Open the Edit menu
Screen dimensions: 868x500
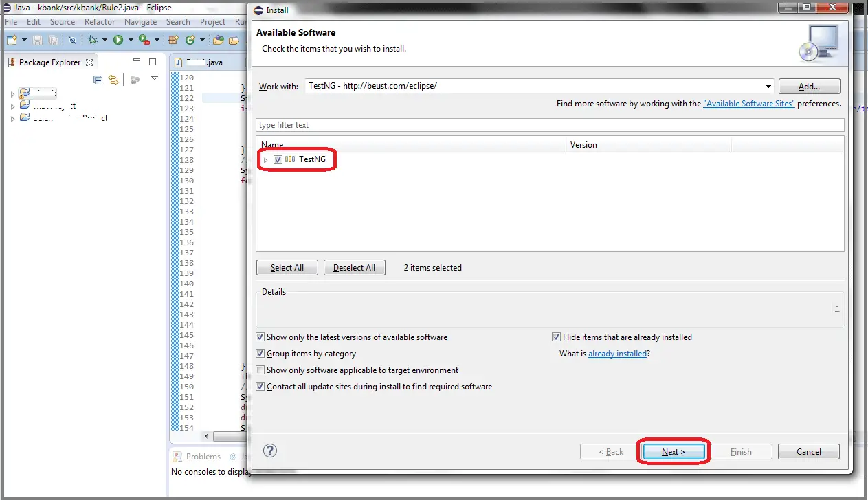point(34,22)
